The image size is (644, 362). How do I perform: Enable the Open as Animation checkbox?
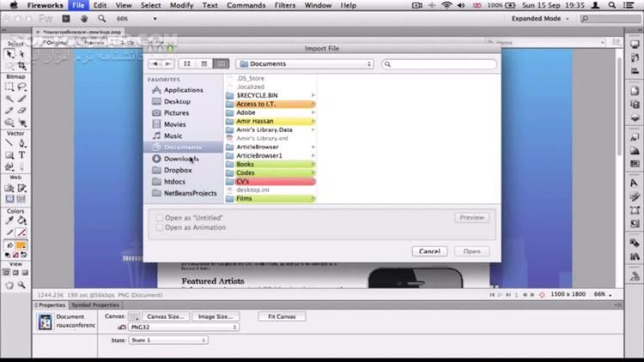pyautogui.click(x=160, y=227)
